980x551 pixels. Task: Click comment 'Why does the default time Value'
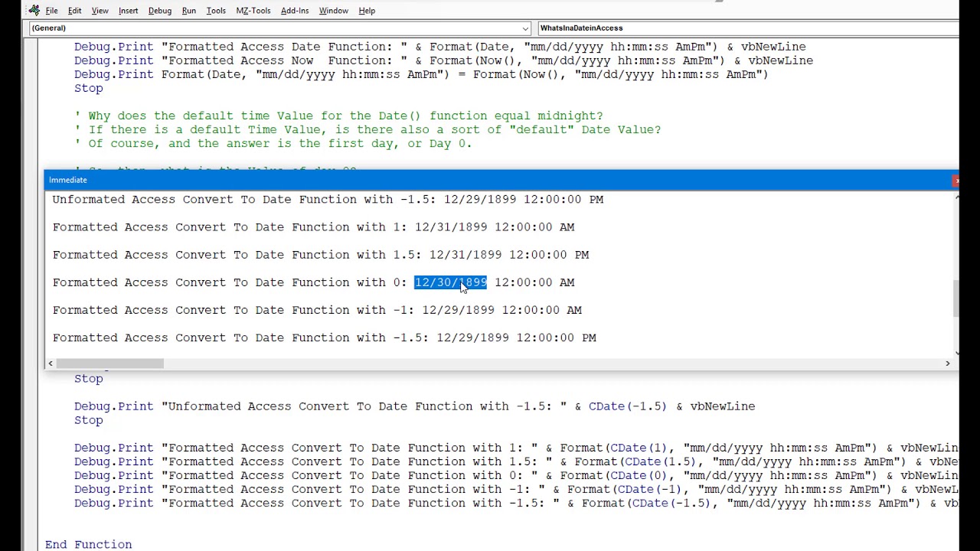338,116
